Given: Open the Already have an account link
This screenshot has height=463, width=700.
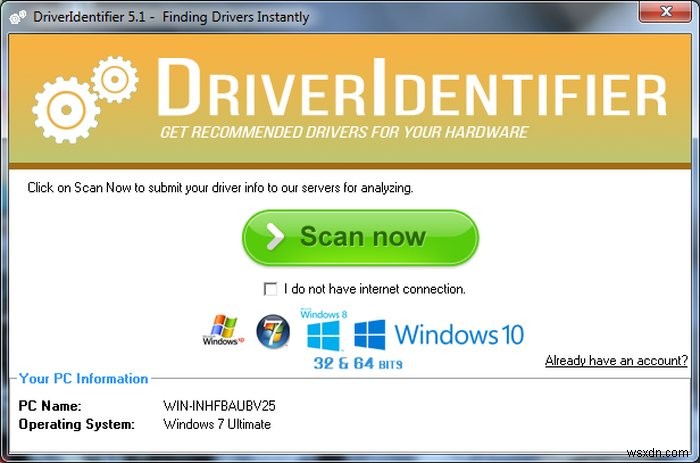Looking at the screenshot, I should (x=616, y=360).
